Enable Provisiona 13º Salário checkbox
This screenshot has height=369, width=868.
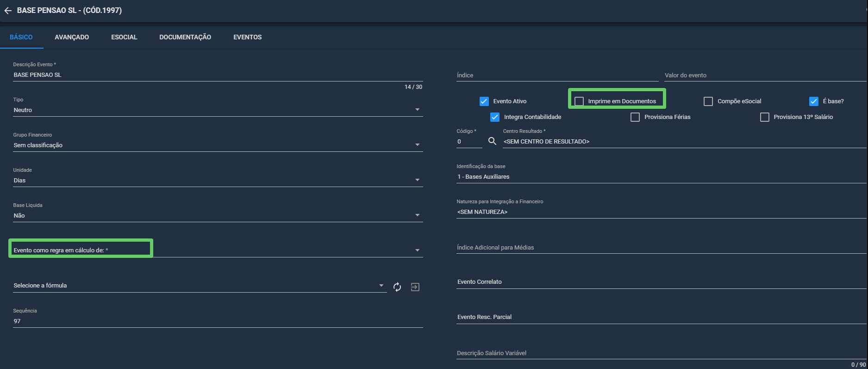(765, 117)
